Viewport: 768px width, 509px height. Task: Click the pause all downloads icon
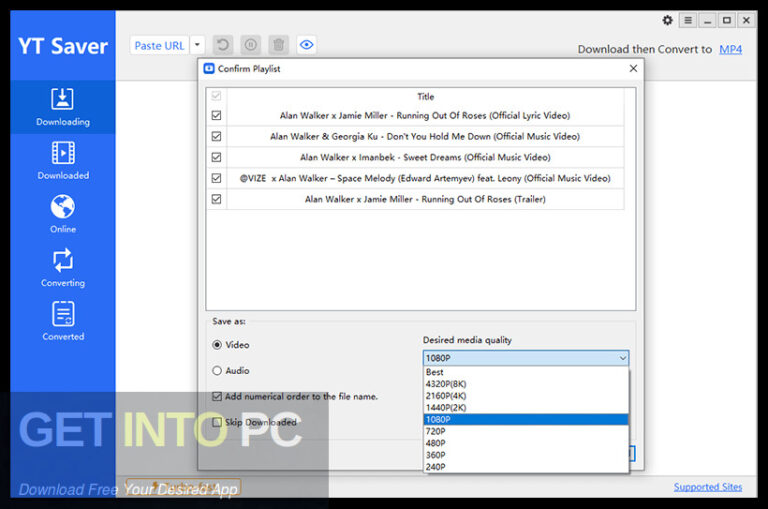click(x=250, y=45)
